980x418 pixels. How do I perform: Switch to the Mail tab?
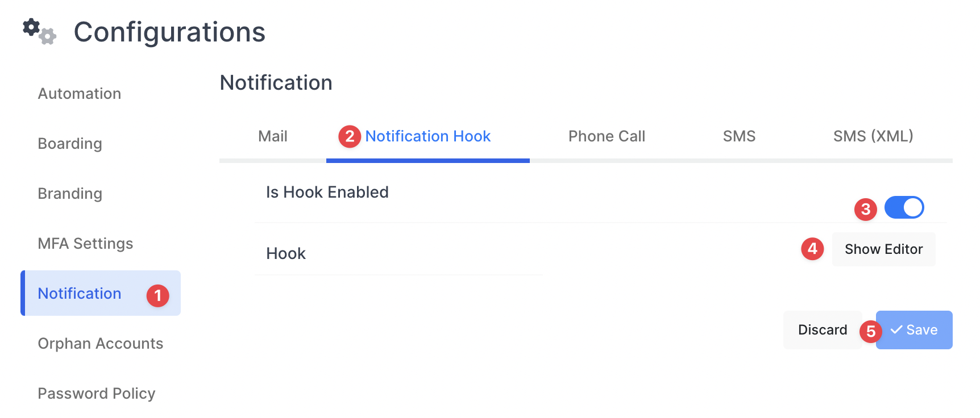(x=273, y=136)
